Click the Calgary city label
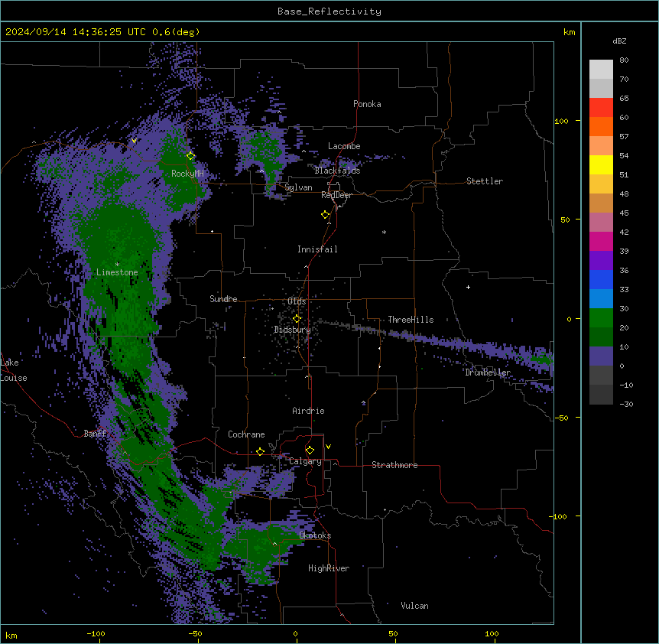Screen dimensions: 659x644 point(306,461)
